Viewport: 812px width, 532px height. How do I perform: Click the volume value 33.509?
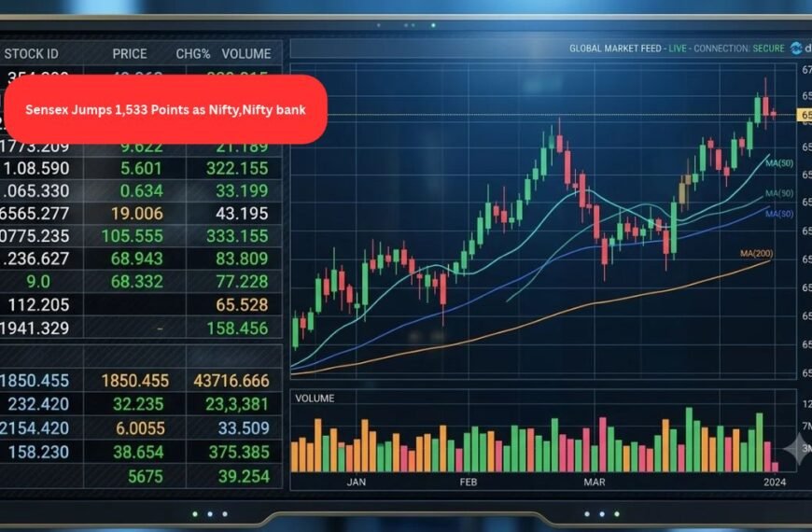[x=244, y=428]
